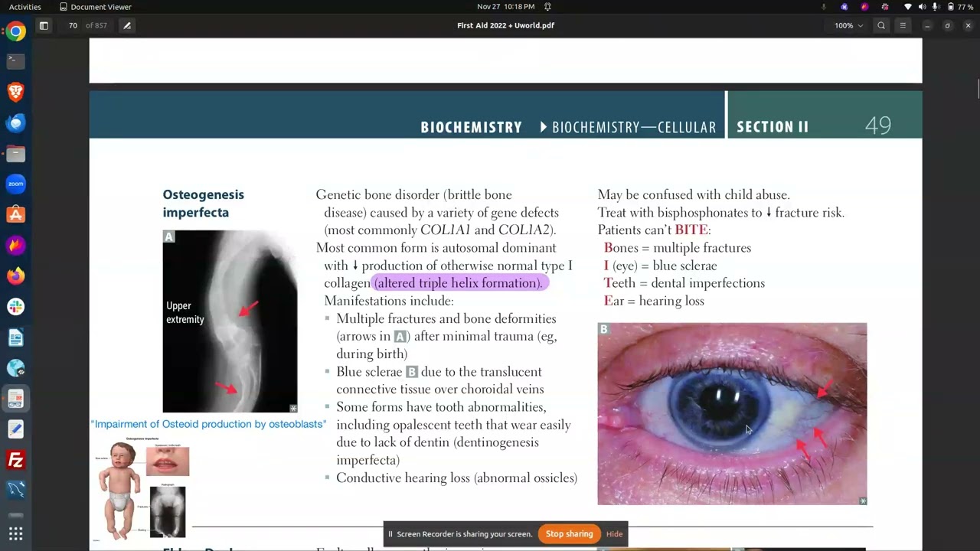The width and height of the screenshot is (980, 551).
Task: Open Thunderbird mail from the dock
Action: 15,122
